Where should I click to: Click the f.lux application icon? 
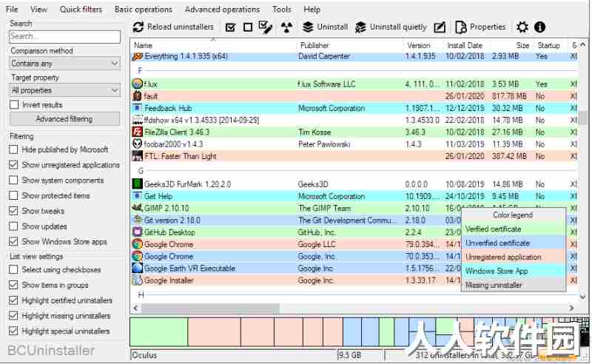coord(138,84)
